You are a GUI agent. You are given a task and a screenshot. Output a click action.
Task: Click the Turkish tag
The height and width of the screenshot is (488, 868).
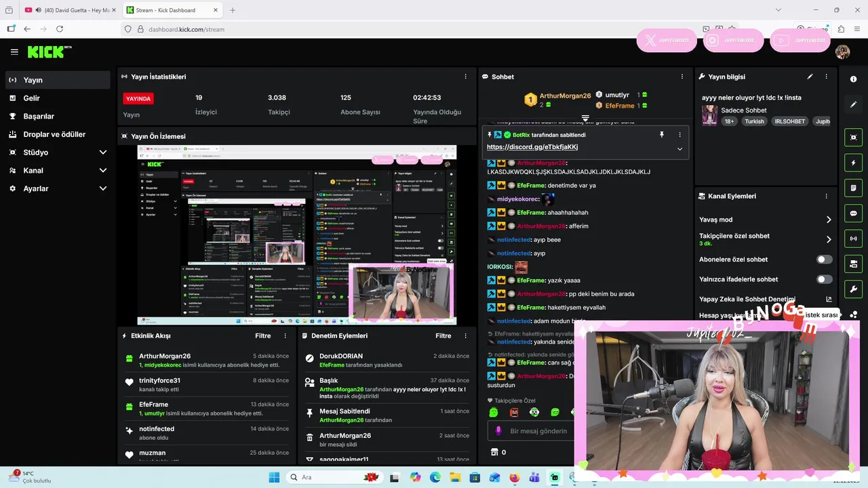click(x=754, y=121)
